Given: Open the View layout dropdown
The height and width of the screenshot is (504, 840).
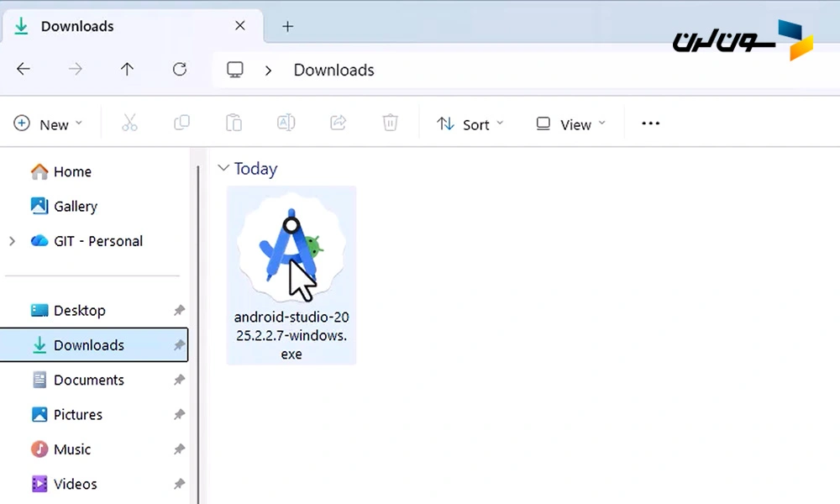Looking at the screenshot, I should [x=570, y=124].
